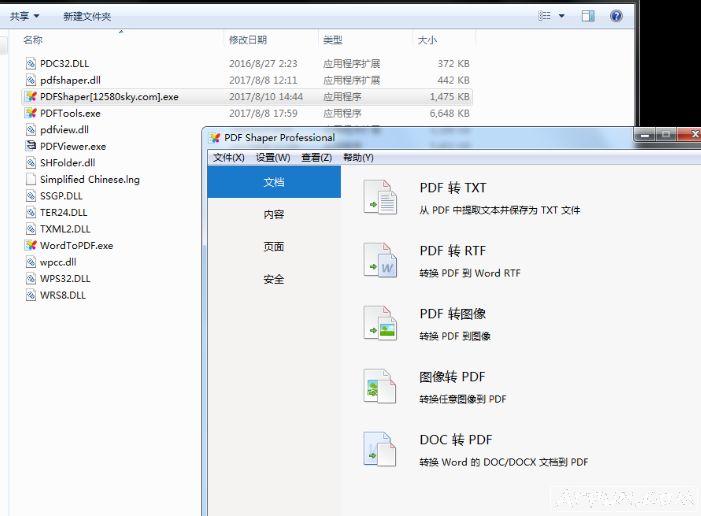
Task: Switch to the 页面 sidebar tab
Action: coord(274,246)
